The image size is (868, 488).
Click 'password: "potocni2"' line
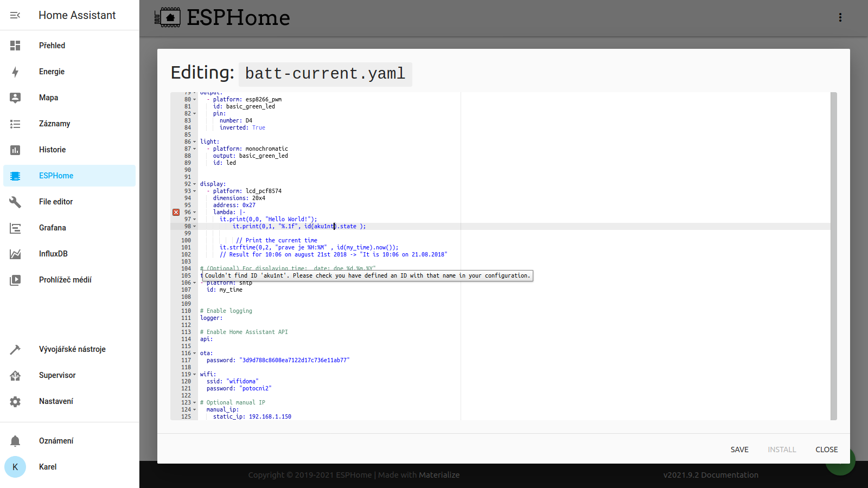239,388
